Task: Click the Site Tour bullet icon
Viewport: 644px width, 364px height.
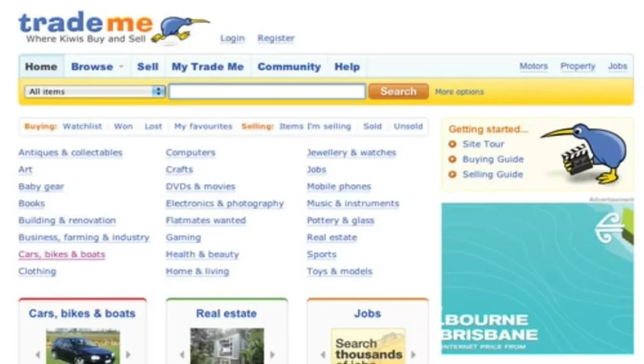Action: pyautogui.click(x=453, y=144)
